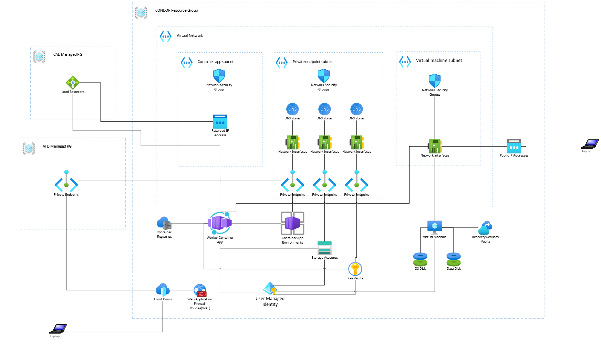The height and width of the screenshot is (364, 601).
Task: Click the Container app subnet icon
Action: pyautogui.click(x=187, y=63)
